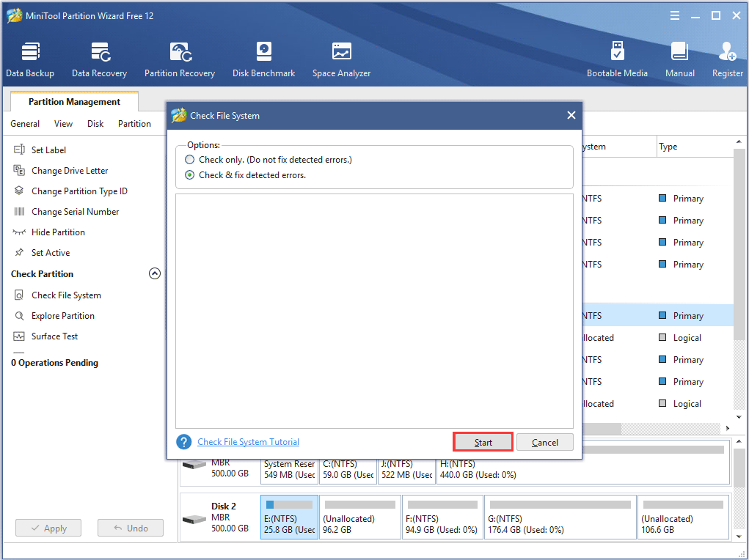Image resolution: width=749 pixels, height=560 pixels.
Task: Open the hamburger menu in title bar
Action: click(674, 15)
